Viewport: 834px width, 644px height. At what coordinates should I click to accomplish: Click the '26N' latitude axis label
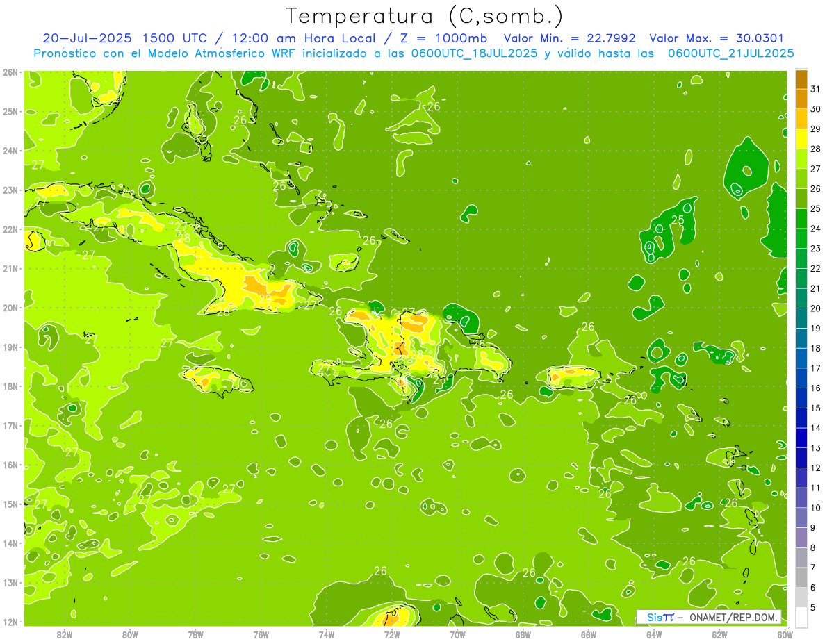click(10, 72)
